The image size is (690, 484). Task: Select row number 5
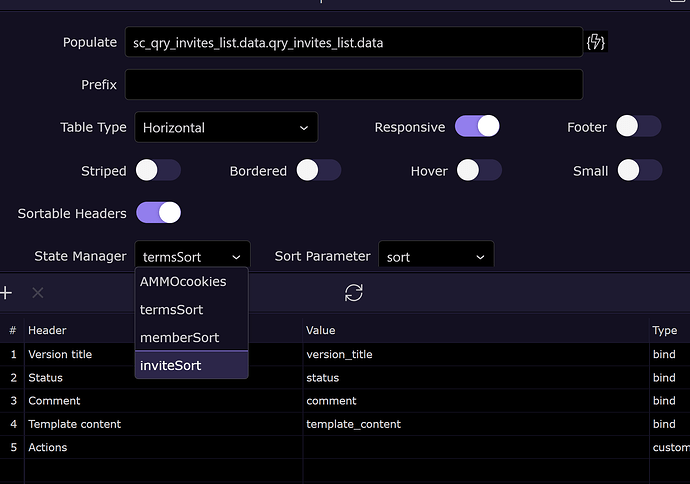point(13,447)
